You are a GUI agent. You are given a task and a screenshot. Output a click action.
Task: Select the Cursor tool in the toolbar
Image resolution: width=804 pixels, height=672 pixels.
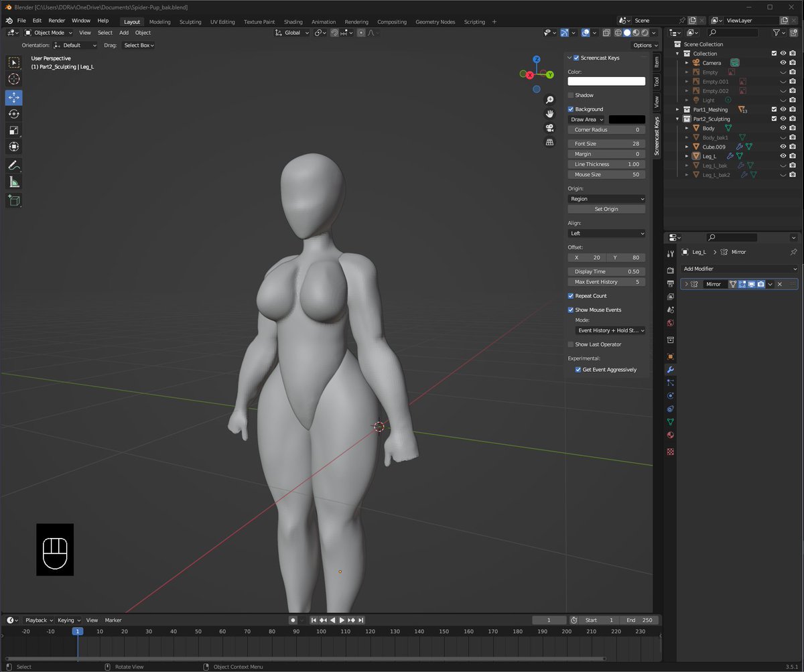point(14,80)
